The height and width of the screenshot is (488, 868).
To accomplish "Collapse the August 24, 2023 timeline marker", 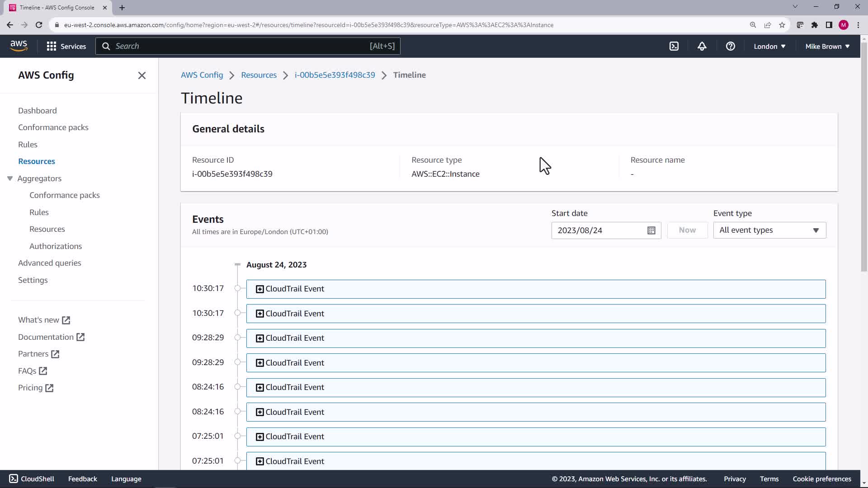I will 237,265.
